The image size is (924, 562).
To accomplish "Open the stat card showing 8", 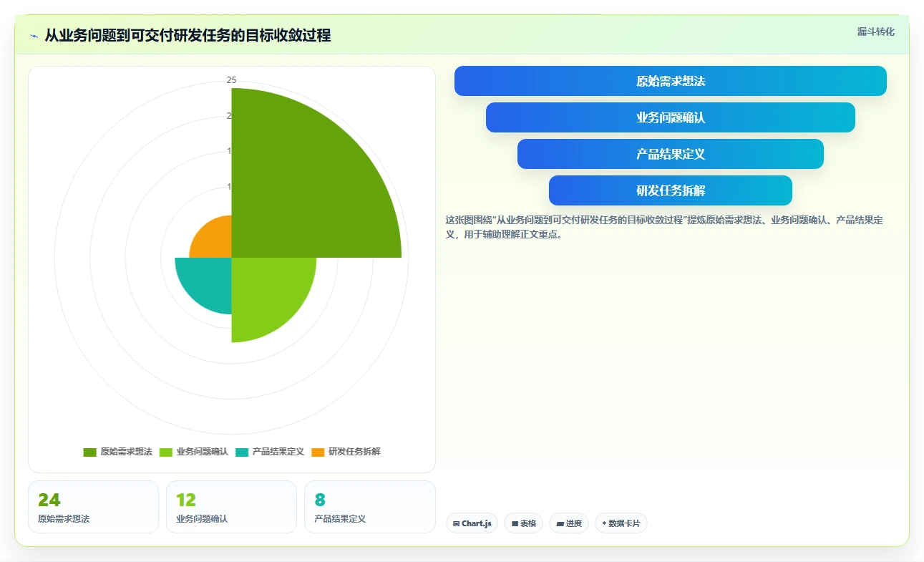I will (x=370, y=507).
